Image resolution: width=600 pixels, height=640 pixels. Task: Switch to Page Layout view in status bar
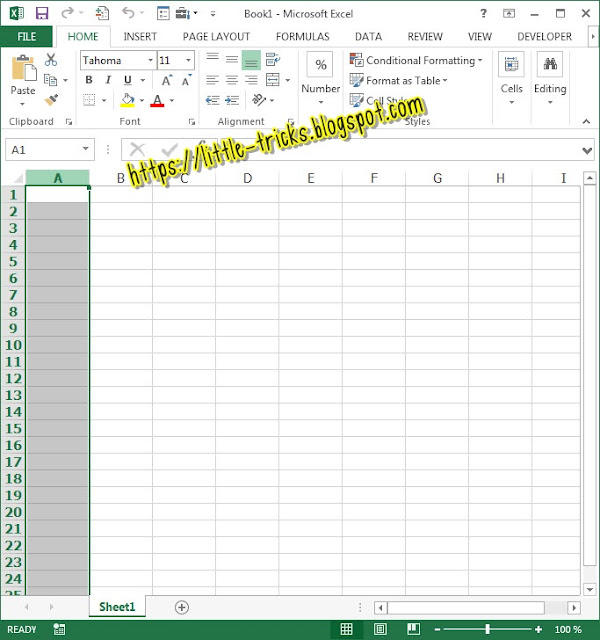(x=380, y=629)
